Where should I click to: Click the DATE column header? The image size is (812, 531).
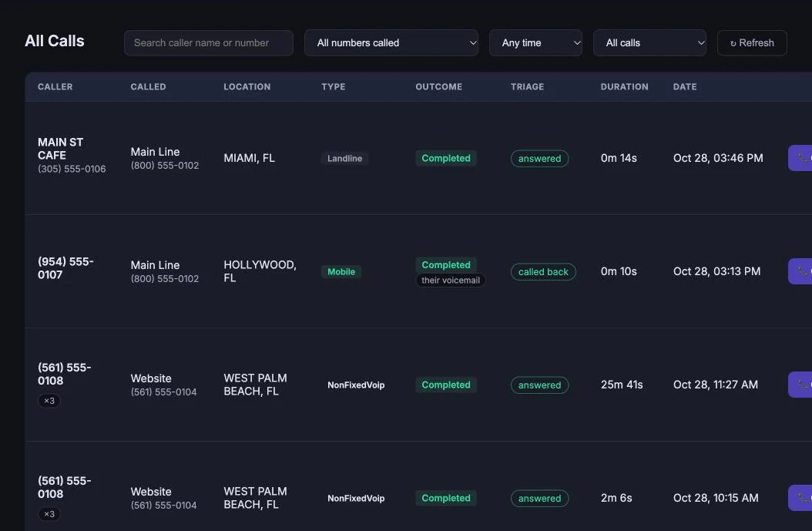click(x=685, y=86)
